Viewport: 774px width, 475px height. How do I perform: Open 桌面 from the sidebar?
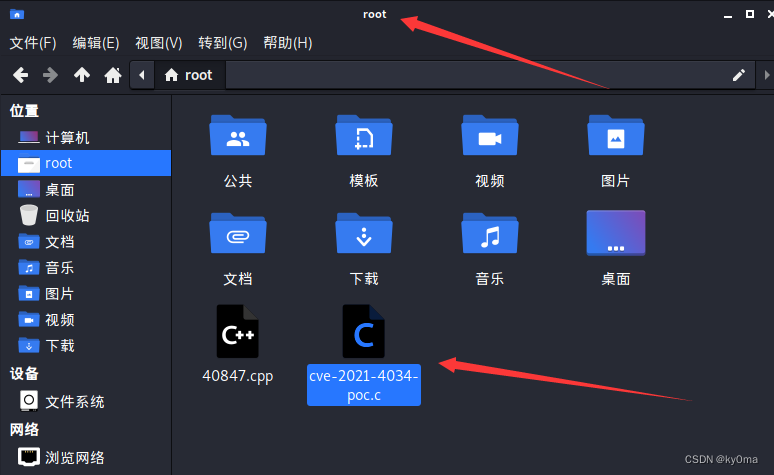coord(86,189)
